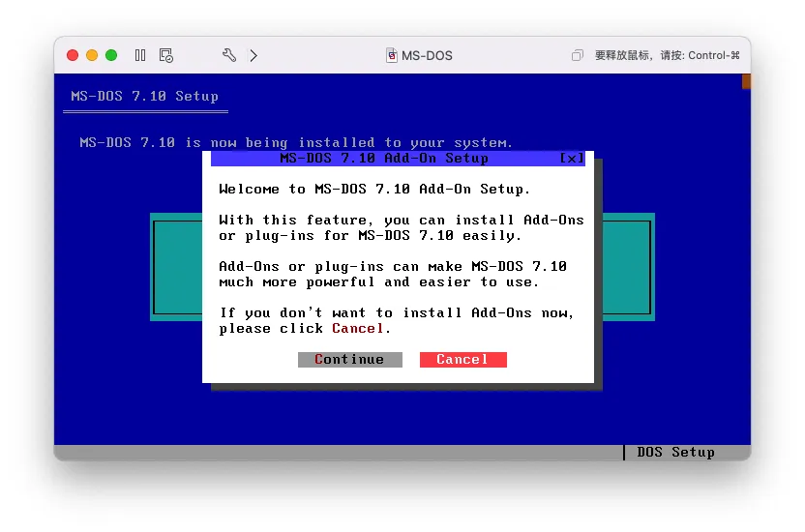Click the 'MS-DOS 7.10 Setup' heading
This screenshot has height=532, width=805.
pyautogui.click(x=145, y=97)
